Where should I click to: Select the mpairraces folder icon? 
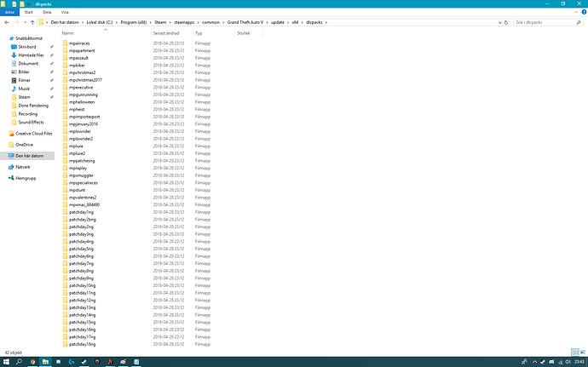tap(66, 43)
